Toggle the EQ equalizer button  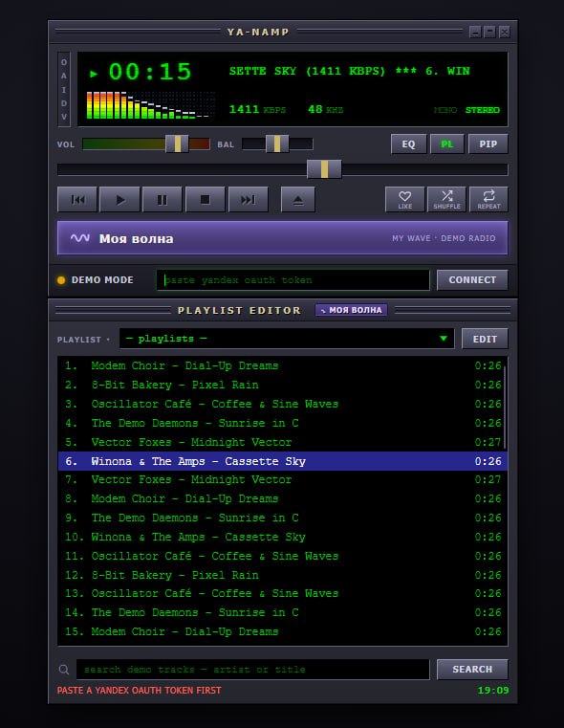(408, 143)
